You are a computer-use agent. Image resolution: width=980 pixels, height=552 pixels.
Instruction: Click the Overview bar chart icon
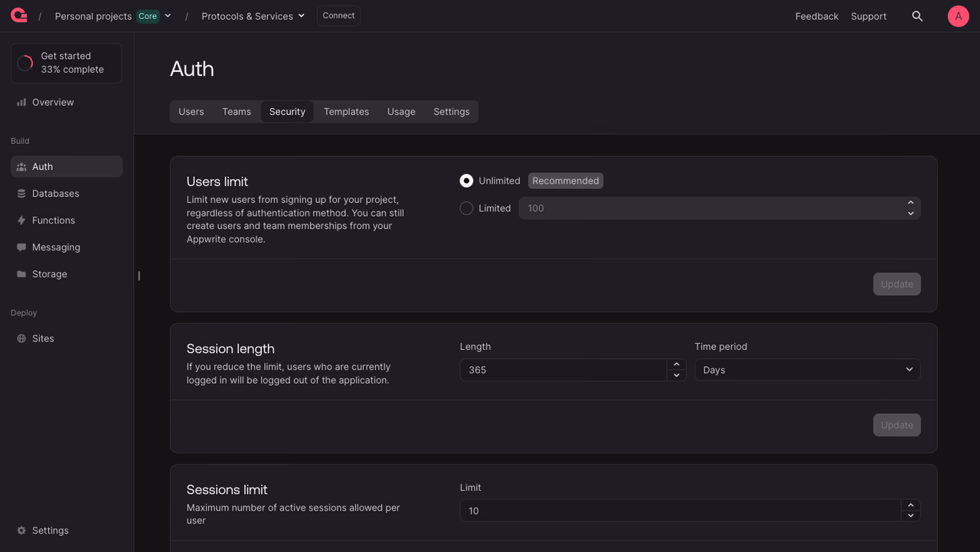click(21, 102)
